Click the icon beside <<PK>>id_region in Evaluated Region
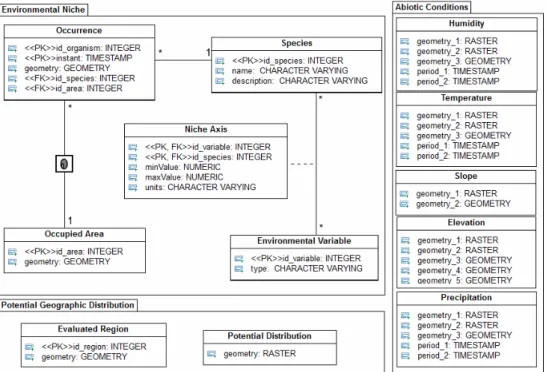Screen dimensions: 546x372 (30, 347)
